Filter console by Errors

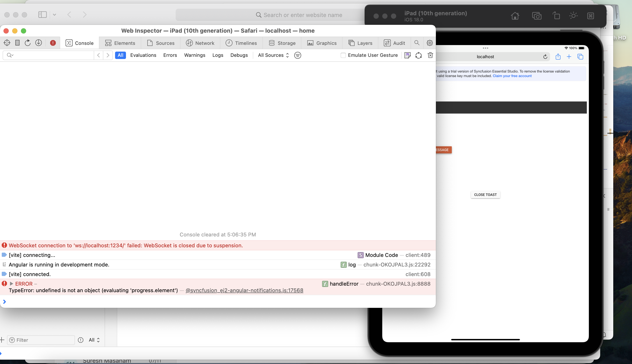click(x=170, y=55)
